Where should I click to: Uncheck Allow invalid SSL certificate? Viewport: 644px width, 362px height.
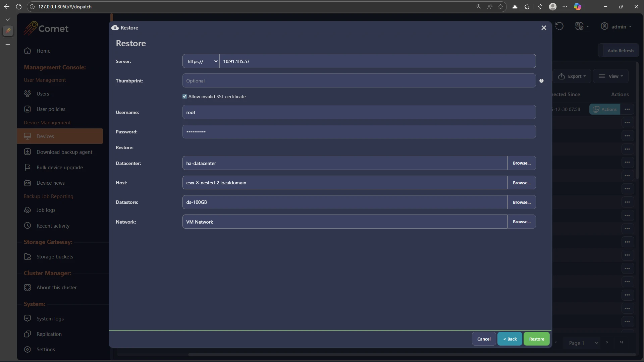[x=184, y=97]
